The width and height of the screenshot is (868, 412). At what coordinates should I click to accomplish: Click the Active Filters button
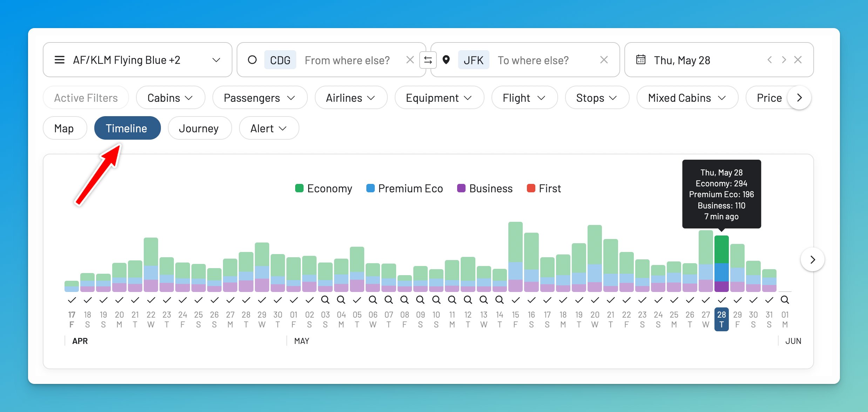tap(86, 98)
